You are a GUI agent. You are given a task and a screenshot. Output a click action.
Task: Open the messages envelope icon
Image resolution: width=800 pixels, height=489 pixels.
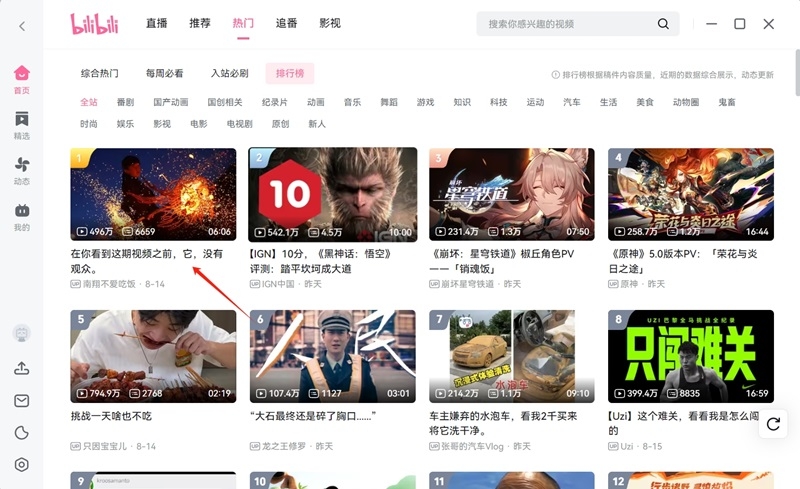click(21, 401)
